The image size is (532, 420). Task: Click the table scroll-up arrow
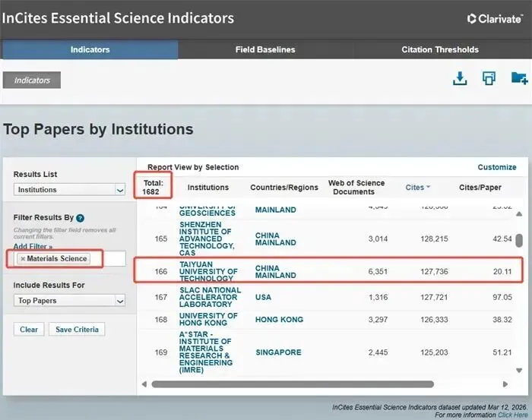click(519, 214)
